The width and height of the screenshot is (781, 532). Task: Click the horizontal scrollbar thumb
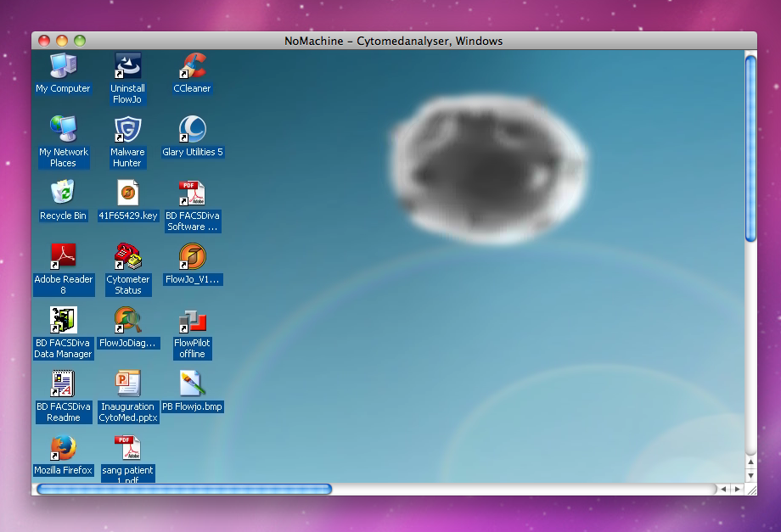(x=184, y=490)
